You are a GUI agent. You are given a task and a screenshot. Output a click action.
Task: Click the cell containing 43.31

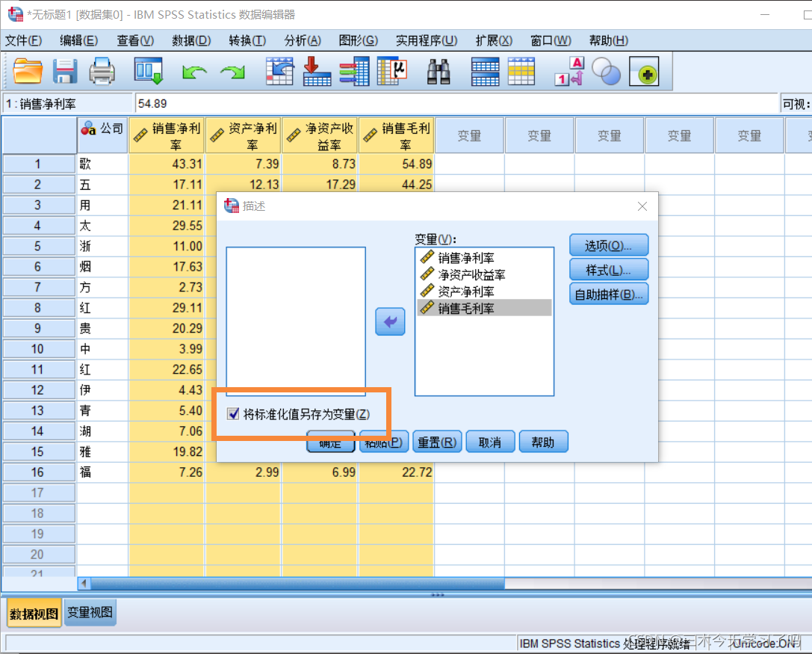167,164
